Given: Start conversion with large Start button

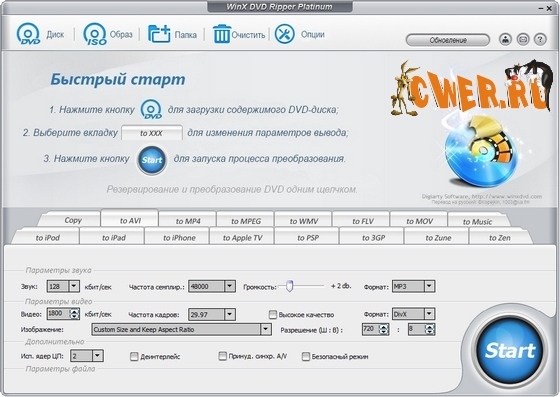Looking at the screenshot, I should point(510,350).
